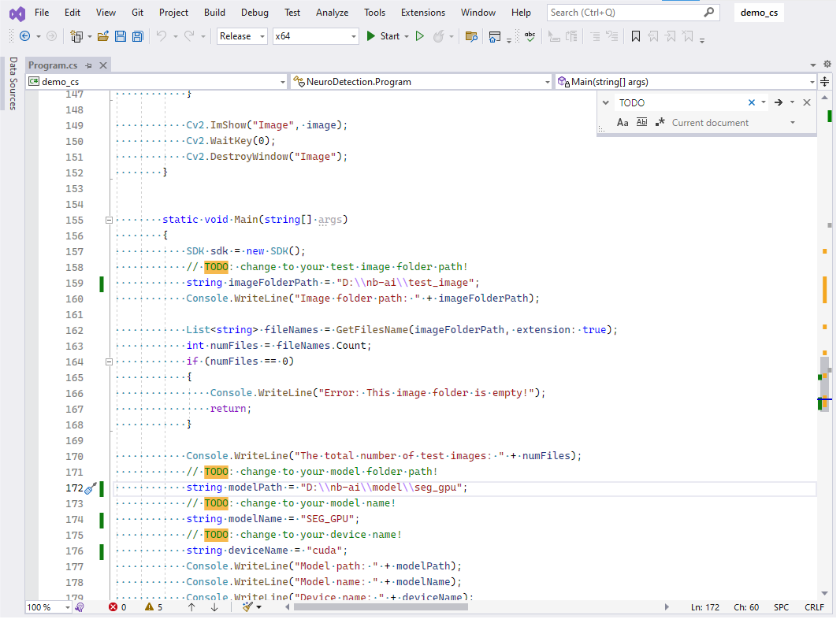This screenshot has height=623, width=840.
Task: Comment out selected lines with the comment icon
Action: pyautogui.click(x=595, y=36)
